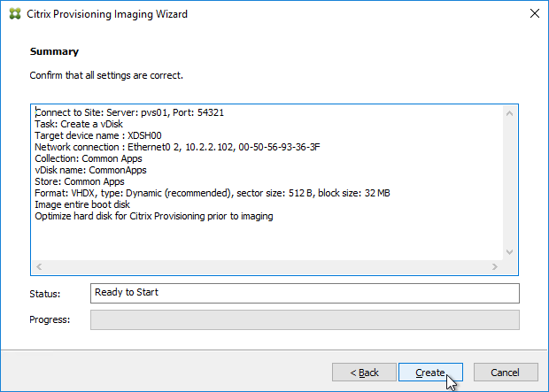
Task: Click the empty Progress bar
Action: (305, 320)
